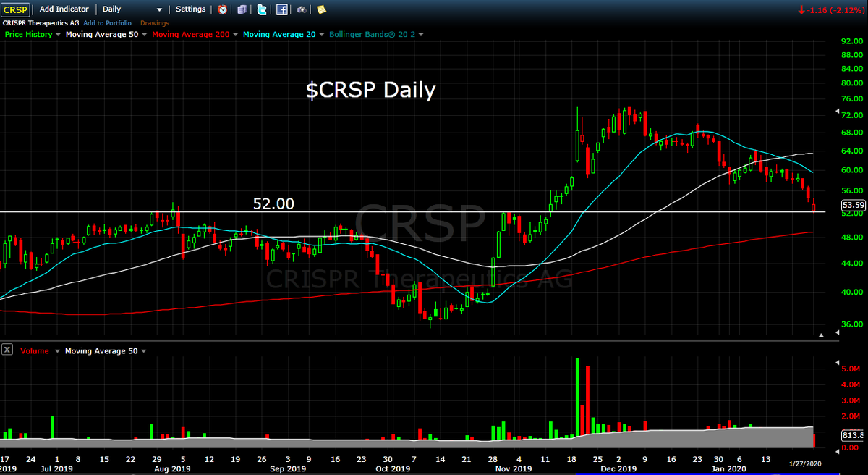Click the 5.0M volume axis label

(851, 369)
